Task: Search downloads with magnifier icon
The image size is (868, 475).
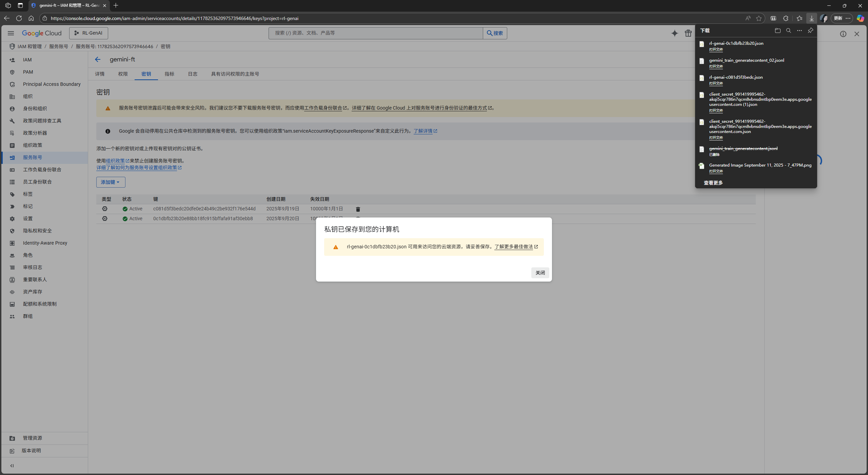Action: tap(788, 31)
